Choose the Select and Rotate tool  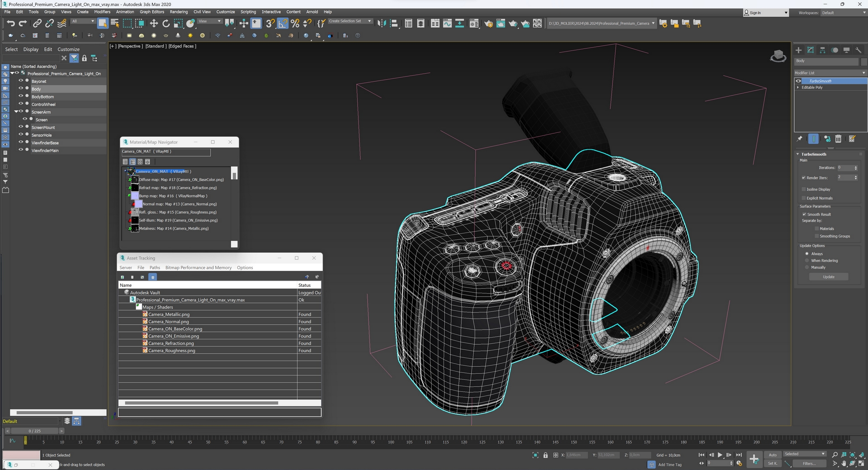tap(166, 23)
